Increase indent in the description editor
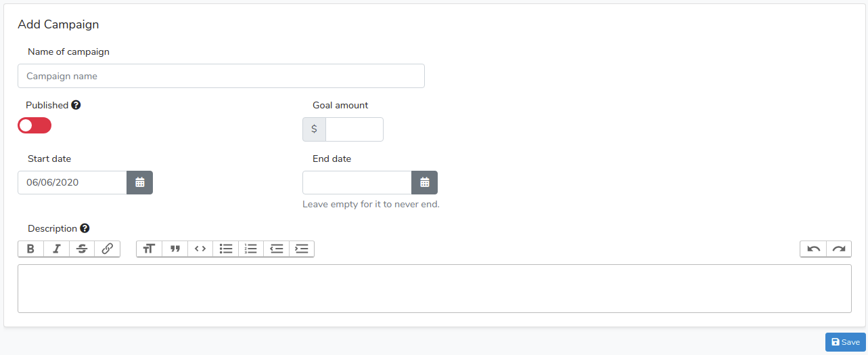 302,249
